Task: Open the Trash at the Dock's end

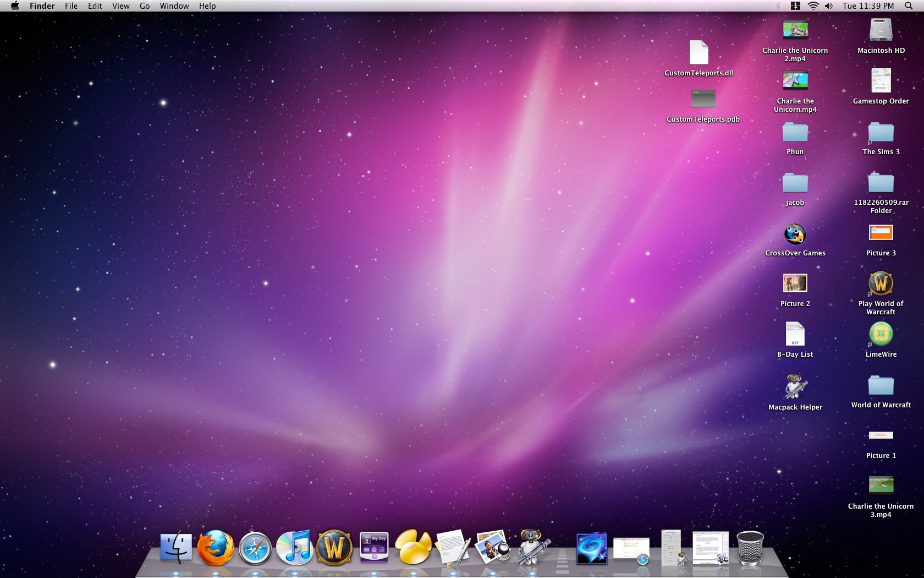Action: pyautogui.click(x=750, y=548)
